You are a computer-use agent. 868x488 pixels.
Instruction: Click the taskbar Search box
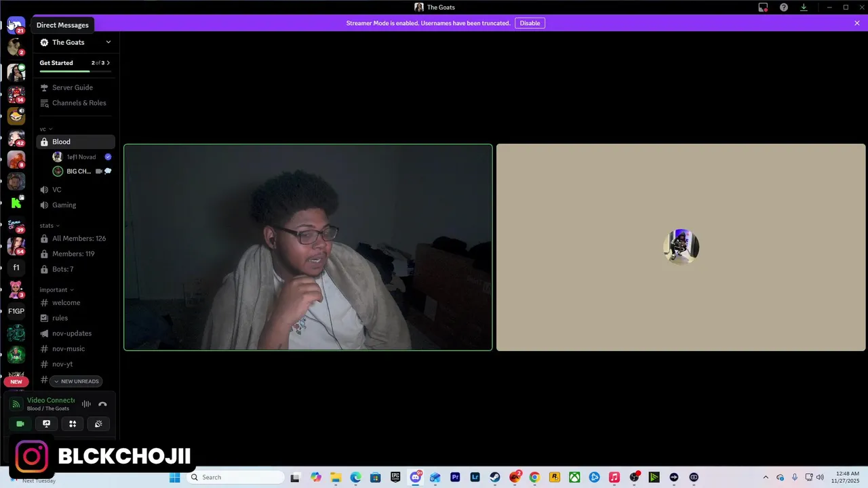[235, 477]
